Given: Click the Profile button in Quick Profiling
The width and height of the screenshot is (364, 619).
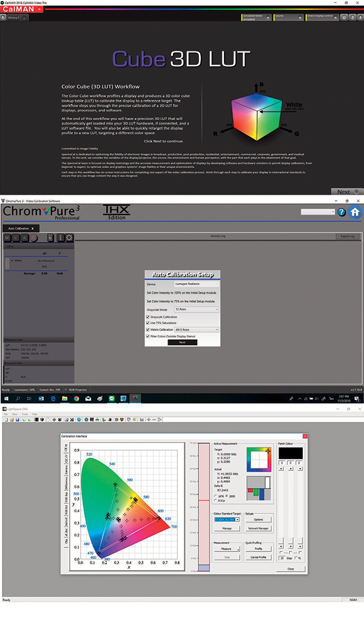Looking at the screenshot, I should [258, 549].
